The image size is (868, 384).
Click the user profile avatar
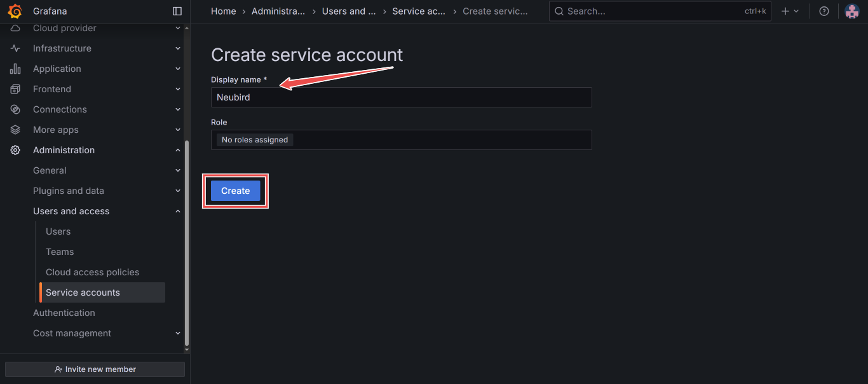pyautogui.click(x=852, y=11)
